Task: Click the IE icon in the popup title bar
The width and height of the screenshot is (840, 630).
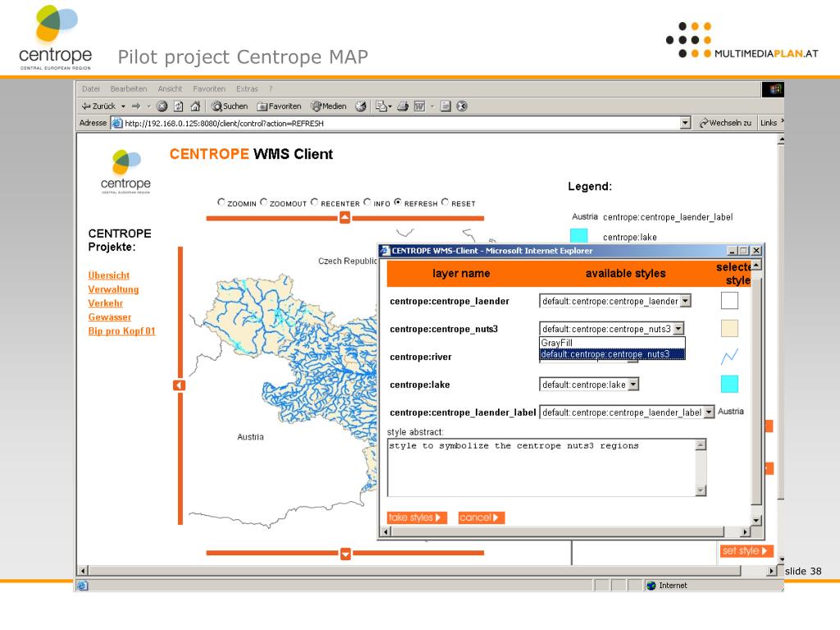Action: [x=386, y=251]
